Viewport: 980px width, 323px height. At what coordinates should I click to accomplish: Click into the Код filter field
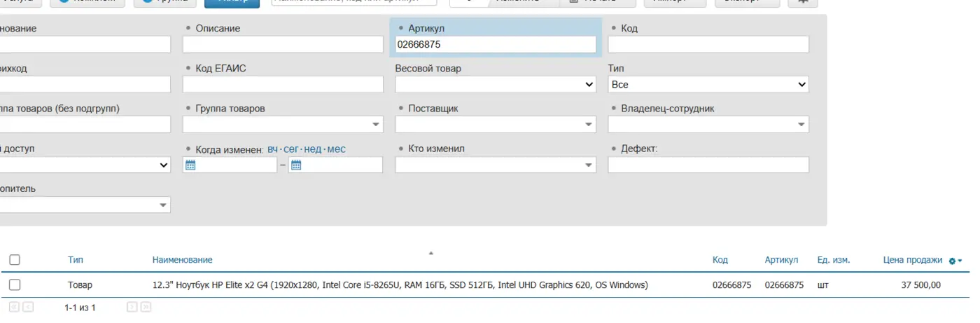[x=708, y=44]
